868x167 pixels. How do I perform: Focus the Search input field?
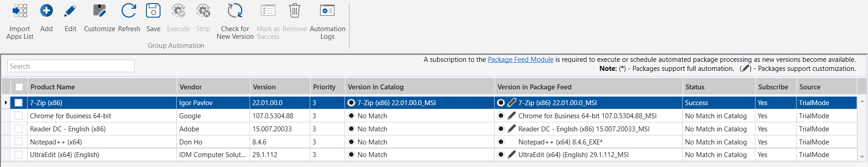pyautogui.click(x=71, y=66)
